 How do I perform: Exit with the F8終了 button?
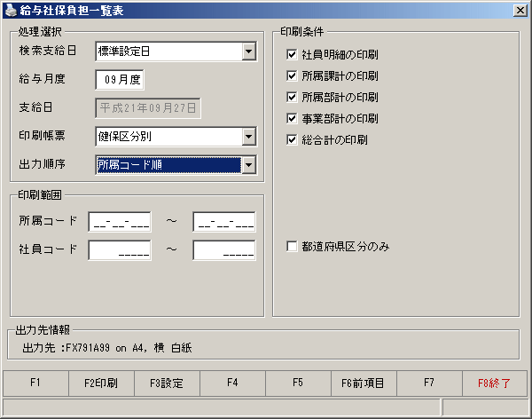coord(495,383)
